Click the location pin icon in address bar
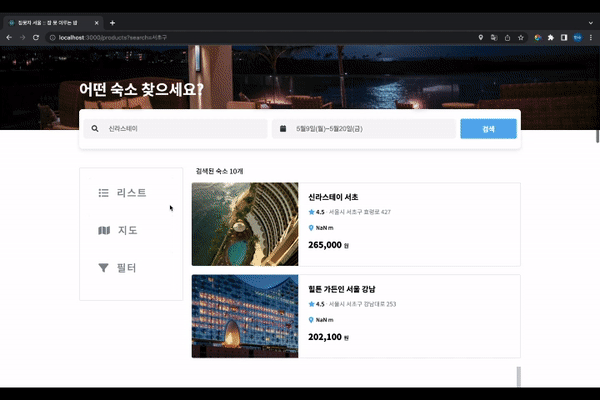The image size is (600, 400). [481, 38]
